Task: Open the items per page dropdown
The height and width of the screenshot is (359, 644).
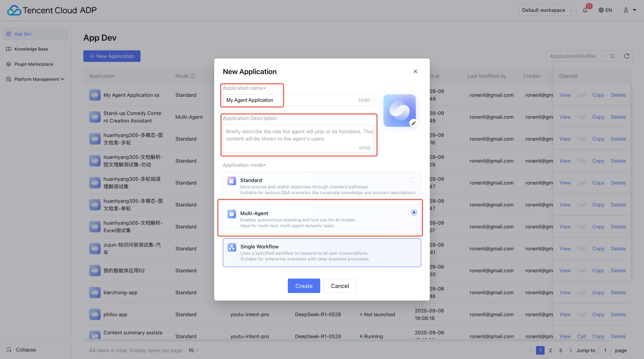Action: pyautogui.click(x=194, y=350)
